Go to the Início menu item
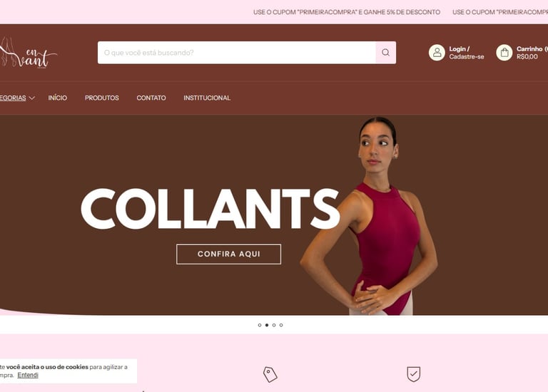The image size is (548, 392). click(58, 98)
